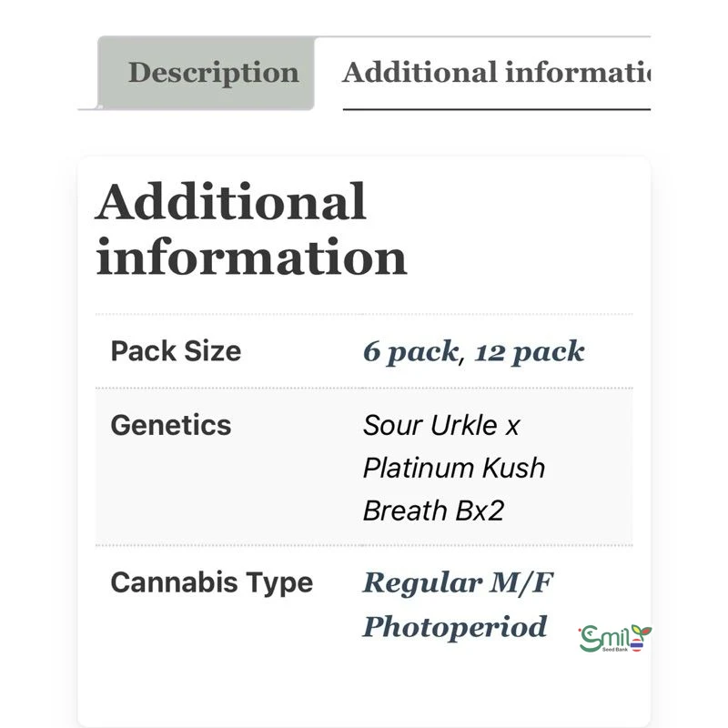Click the Genetics row label
This screenshot has height=728, width=728.
pyautogui.click(x=171, y=425)
